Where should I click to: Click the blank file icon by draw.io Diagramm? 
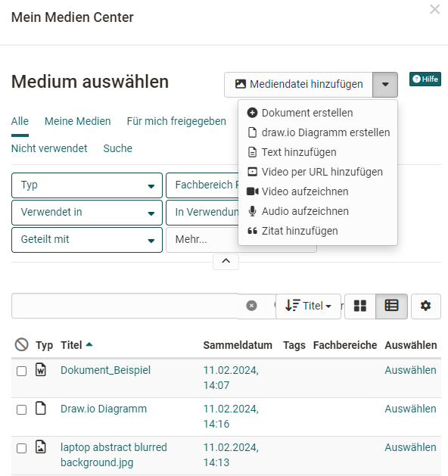pyautogui.click(x=252, y=132)
